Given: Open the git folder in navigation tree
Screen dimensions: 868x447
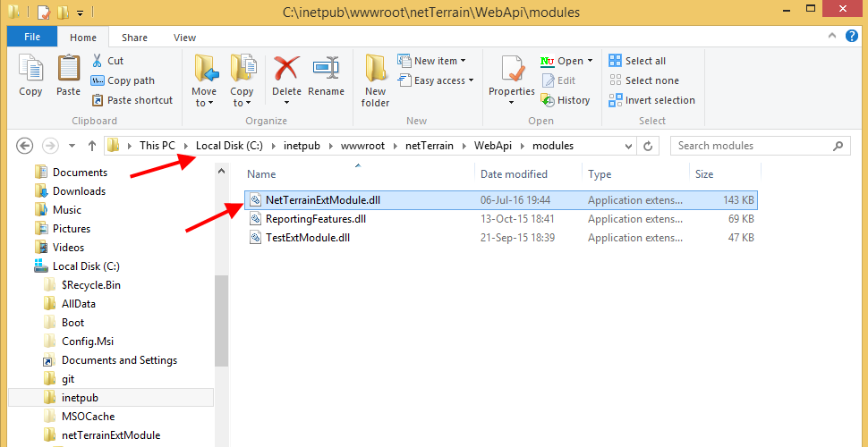Looking at the screenshot, I should [x=68, y=379].
